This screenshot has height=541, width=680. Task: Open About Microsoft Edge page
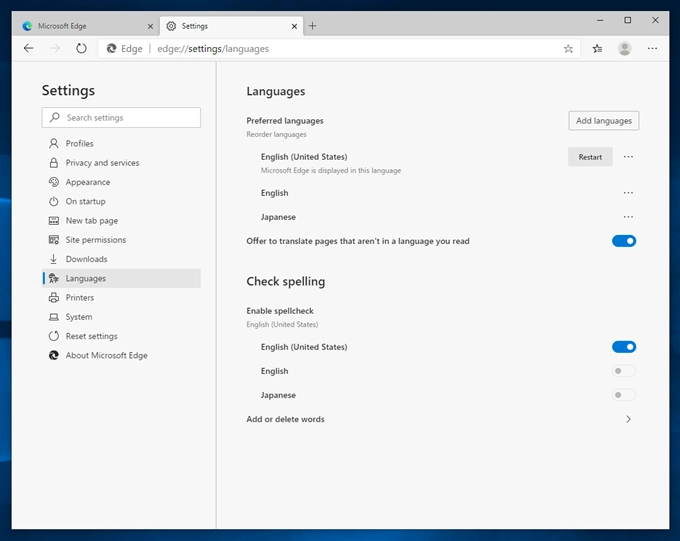[121, 355]
